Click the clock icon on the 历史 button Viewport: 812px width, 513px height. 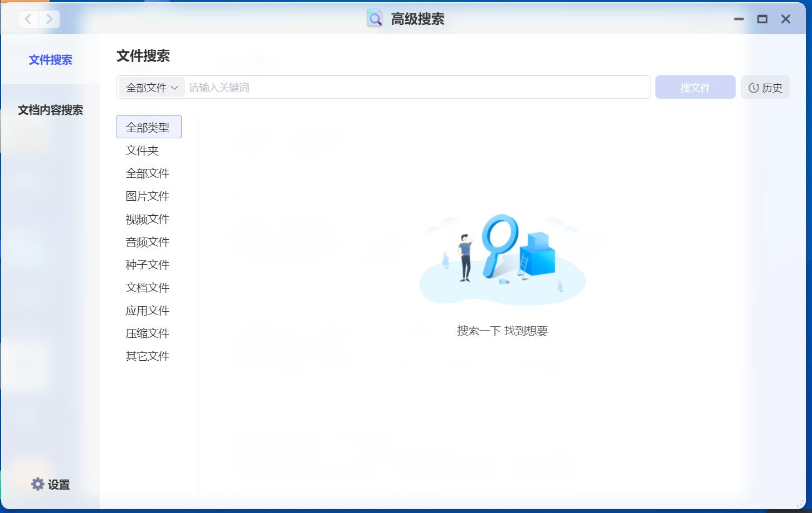point(753,87)
